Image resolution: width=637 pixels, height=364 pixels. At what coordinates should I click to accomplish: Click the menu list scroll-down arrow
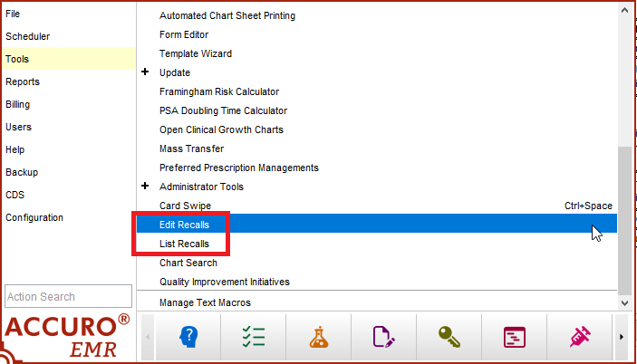(624, 301)
